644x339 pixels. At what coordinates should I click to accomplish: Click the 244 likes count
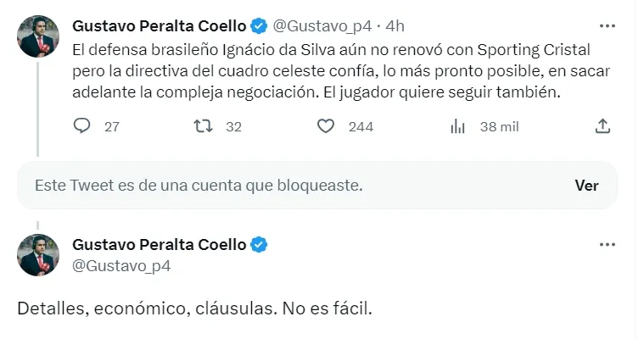(361, 127)
